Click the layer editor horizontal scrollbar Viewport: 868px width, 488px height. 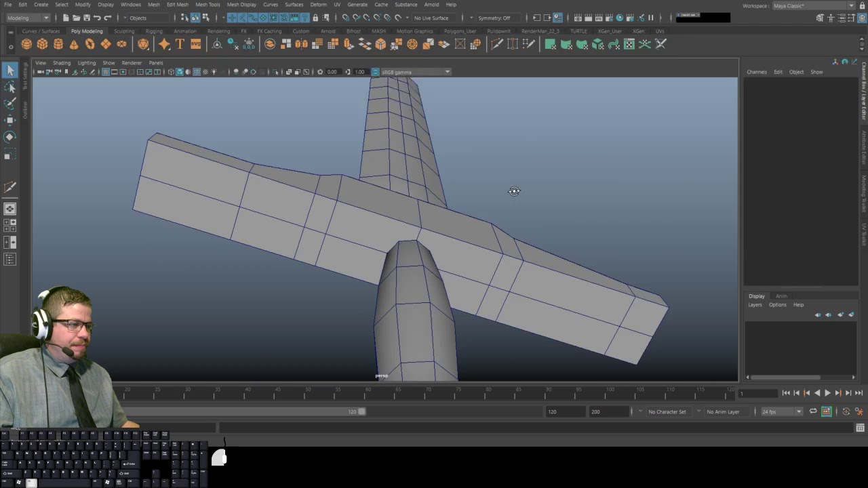786,378
